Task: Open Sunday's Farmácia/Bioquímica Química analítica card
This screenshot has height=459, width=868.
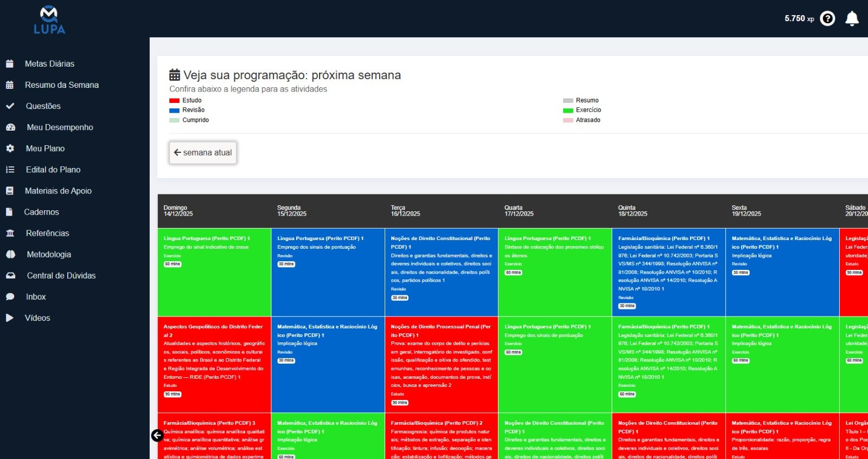Action: point(214,436)
